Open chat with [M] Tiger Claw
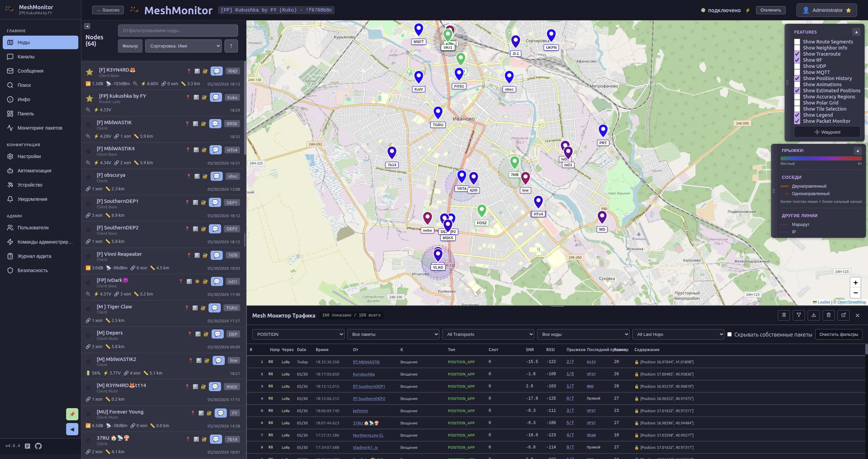The height and width of the screenshot is (459, 868). pos(215,308)
